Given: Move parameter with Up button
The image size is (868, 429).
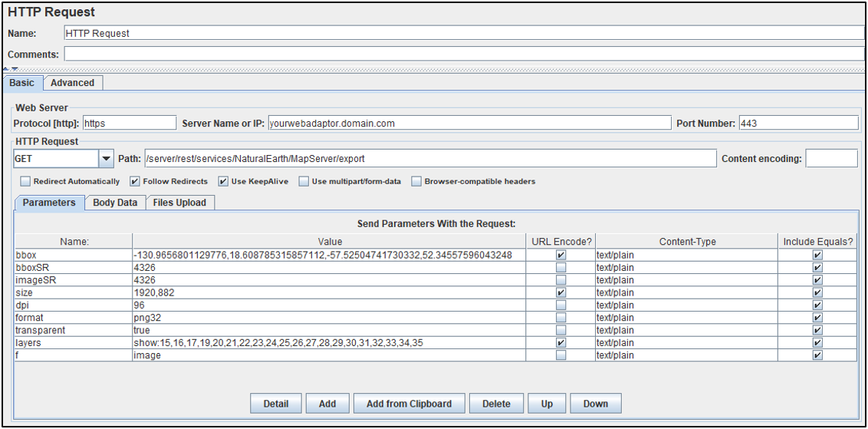Looking at the screenshot, I should coord(547,404).
